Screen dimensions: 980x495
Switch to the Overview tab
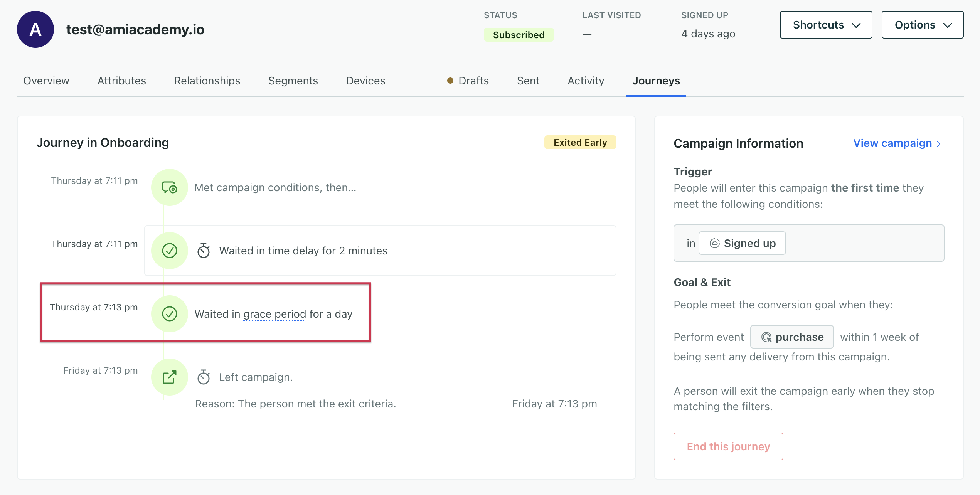coord(46,81)
